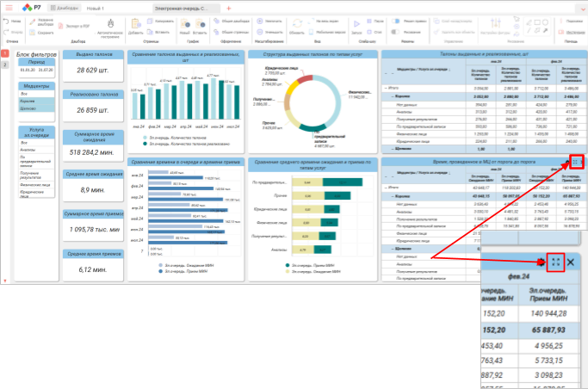Select the circle drawing shape tool
The height and width of the screenshot is (389, 588).
click(x=545, y=22)
